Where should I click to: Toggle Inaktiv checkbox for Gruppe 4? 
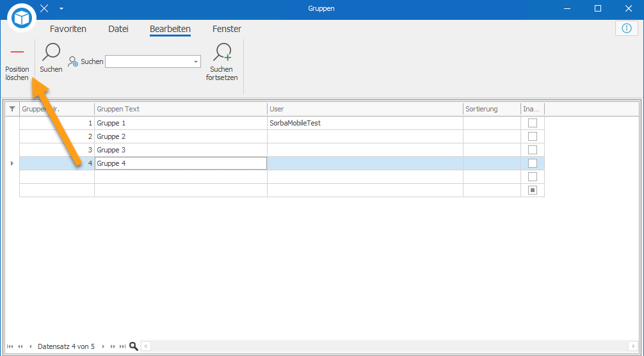click(533, 163)
